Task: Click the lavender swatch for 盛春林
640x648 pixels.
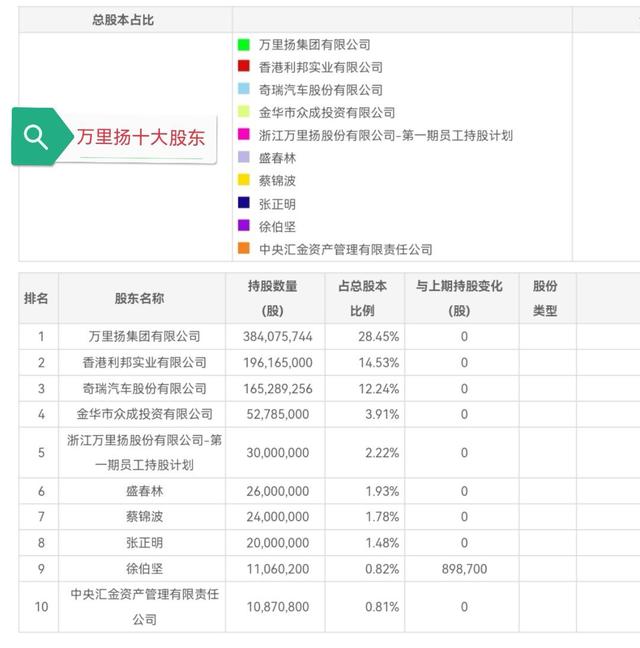Action: pos(244,157)
